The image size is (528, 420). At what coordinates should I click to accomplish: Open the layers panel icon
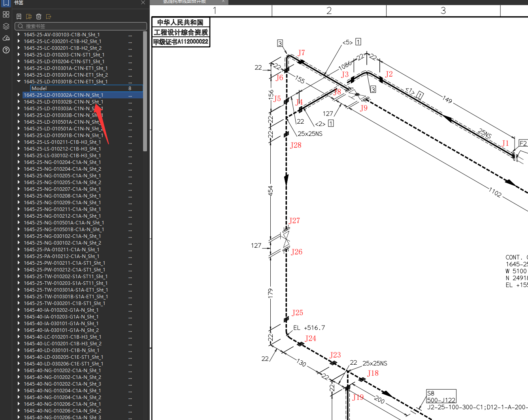pyautogui.click(x=6, y=26)
